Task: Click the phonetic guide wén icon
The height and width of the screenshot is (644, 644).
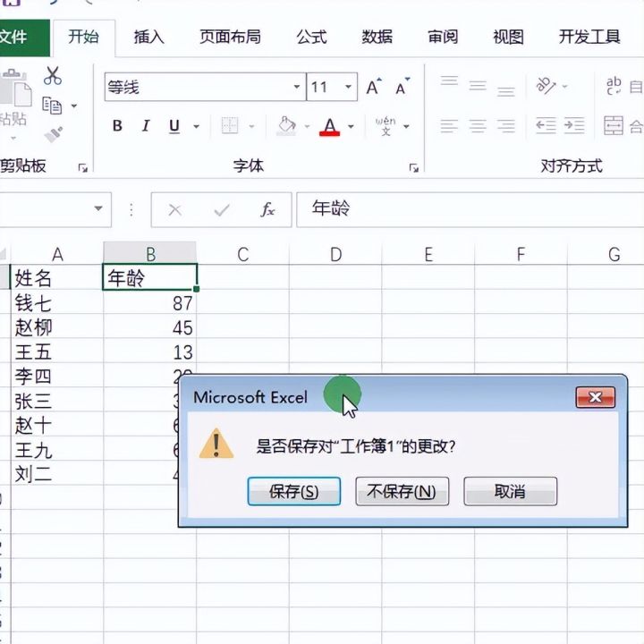Action: [x=386, y=126]
